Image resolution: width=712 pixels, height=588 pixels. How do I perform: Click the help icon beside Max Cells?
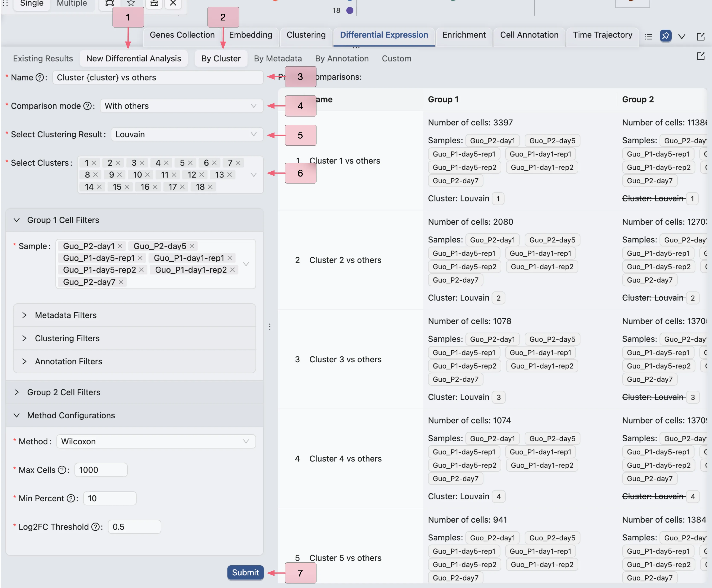(62, 470)
